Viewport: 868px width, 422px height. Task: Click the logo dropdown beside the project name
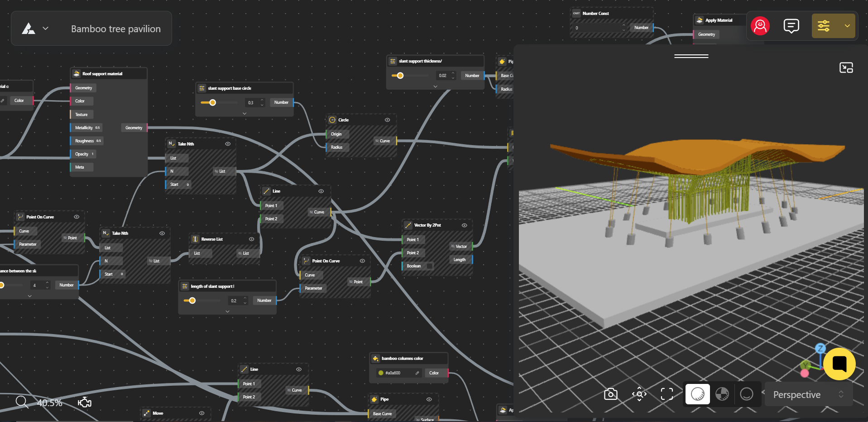46,28
